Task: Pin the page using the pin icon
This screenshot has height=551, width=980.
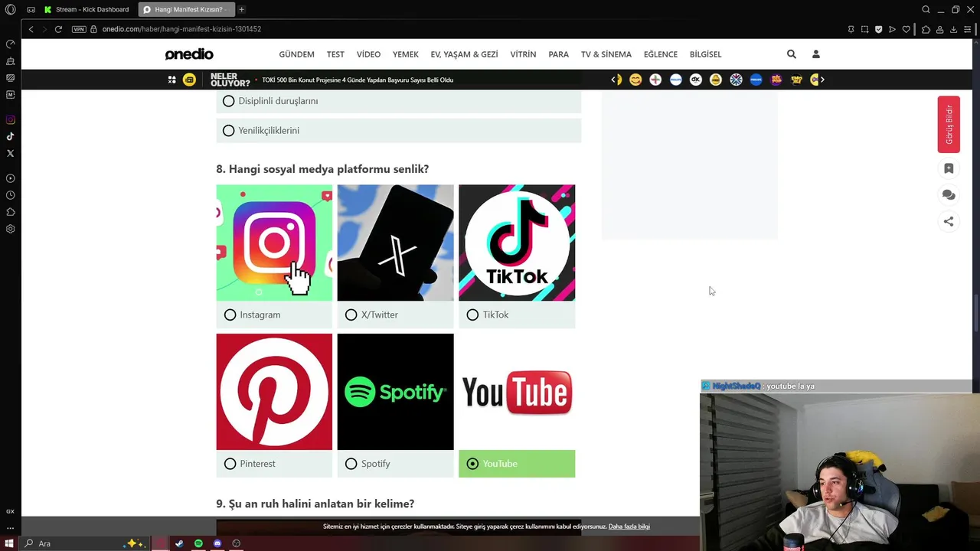Action: point(851,29)
